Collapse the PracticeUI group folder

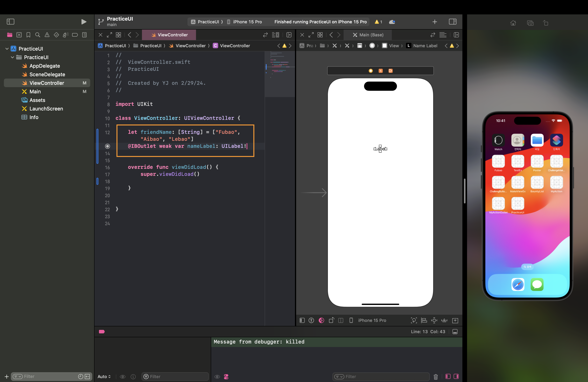12,57
